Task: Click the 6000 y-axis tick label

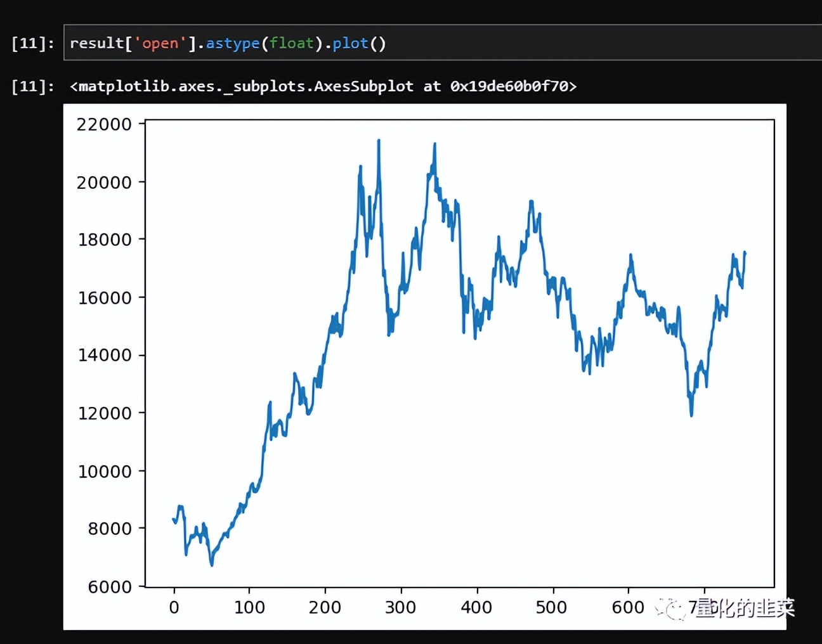Action: [x=110, y=587]
